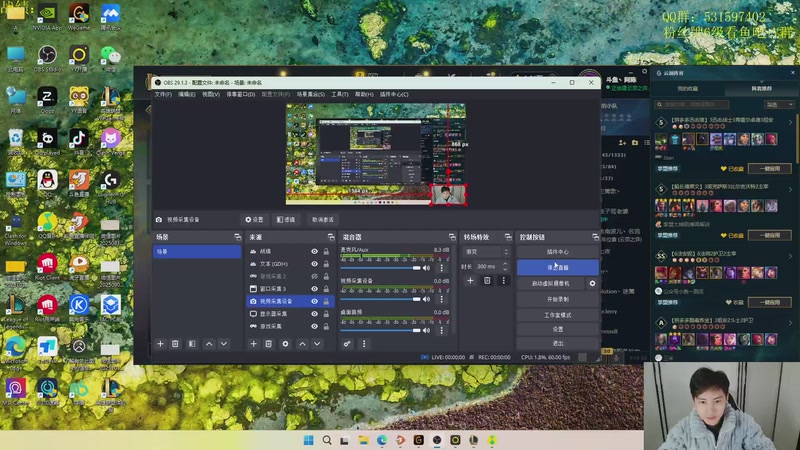The width and height of the screenshot is (800, 450).
Task: Open the 麦克风/Aux channel three-dot menu
Action: point(442,268)
